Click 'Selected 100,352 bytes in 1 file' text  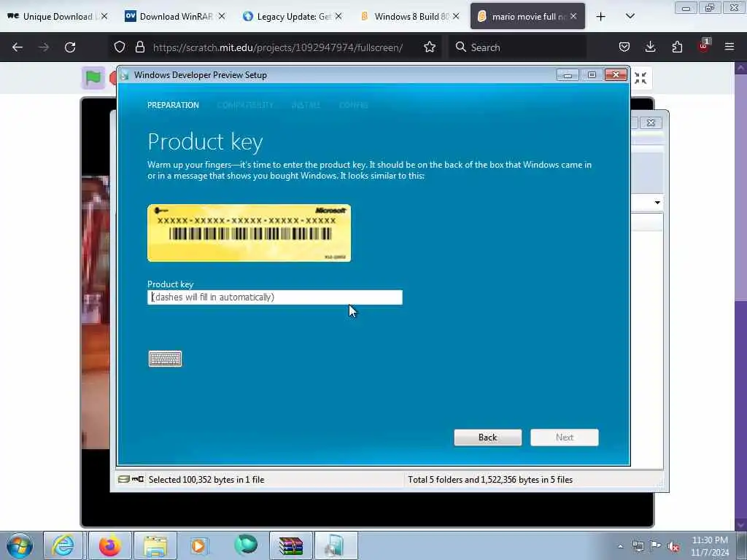click(x=206, y=480)
